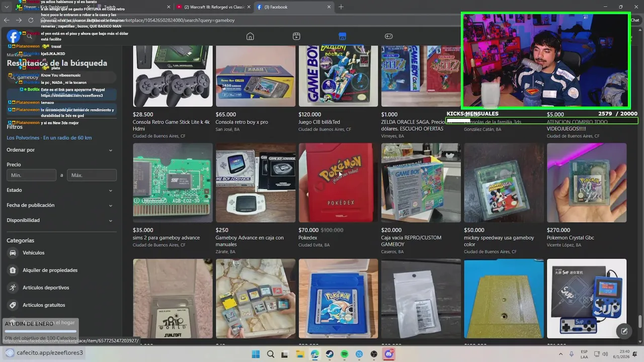644x362 pixels.
Task: Open the Alquiler de propiedades icon
Action: 13,270
